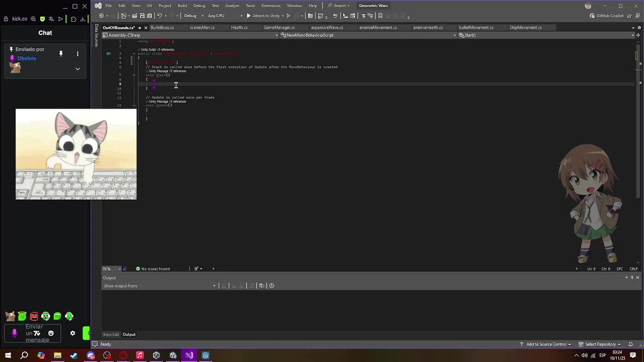Open the 79 % zoom level dropdown
Image resolution: width=644 pixels, height=362 pixels.
111,268
